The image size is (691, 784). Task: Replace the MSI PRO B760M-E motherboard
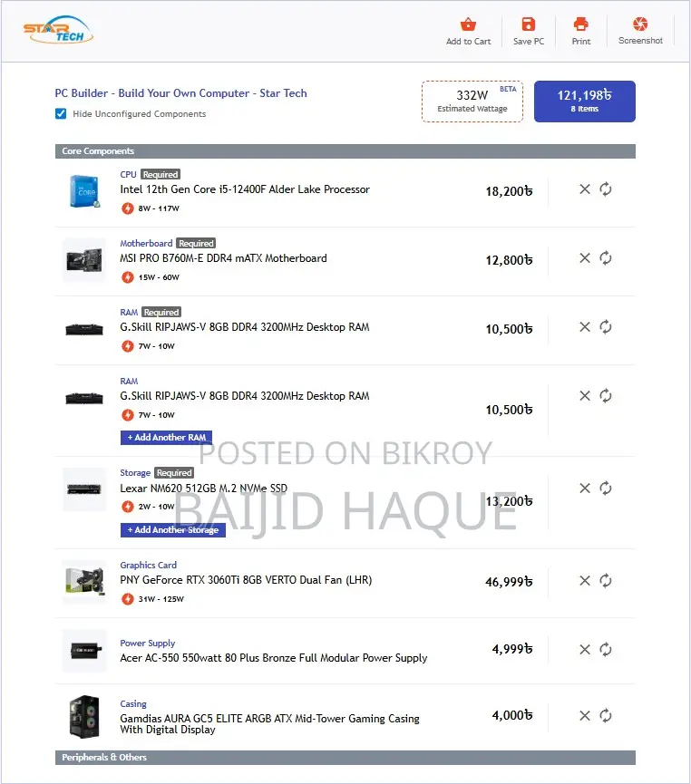tap(606, 258)
